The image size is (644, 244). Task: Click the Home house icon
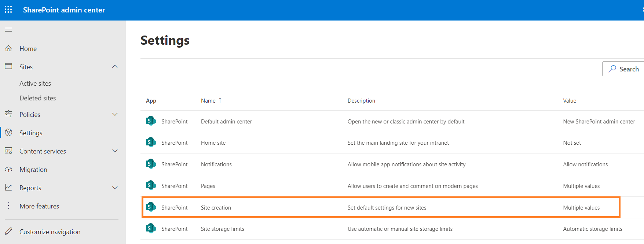tap(8, 48)
